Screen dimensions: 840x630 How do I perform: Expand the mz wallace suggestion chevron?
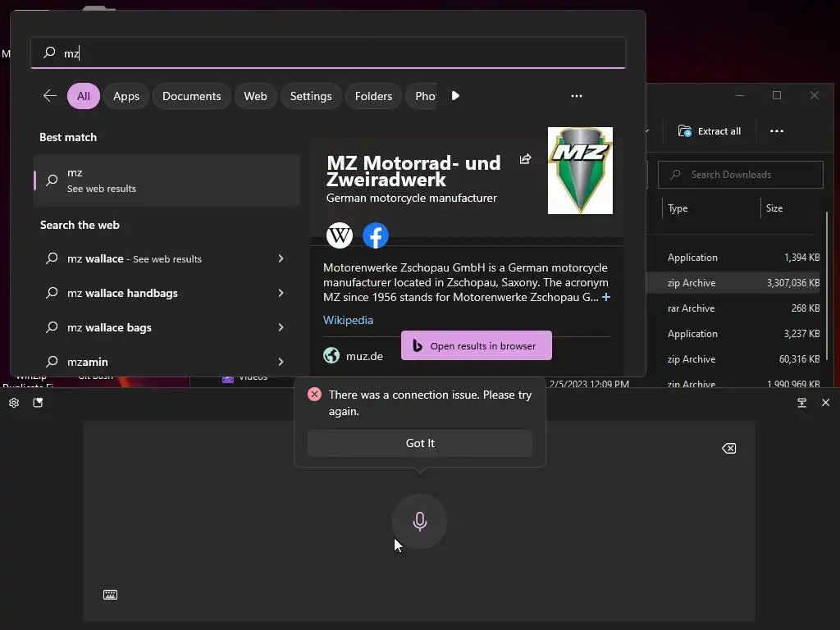coord(281,258)
